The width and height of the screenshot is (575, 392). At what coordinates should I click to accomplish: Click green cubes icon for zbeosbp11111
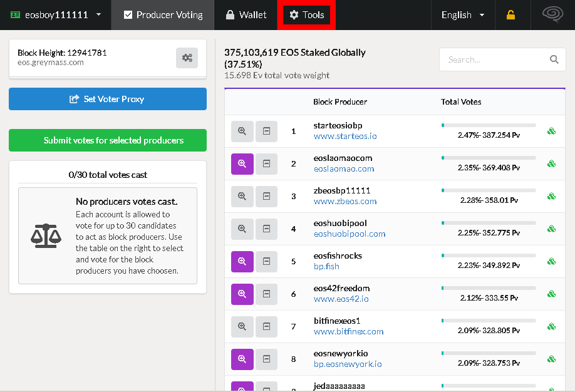coord(552,196)
